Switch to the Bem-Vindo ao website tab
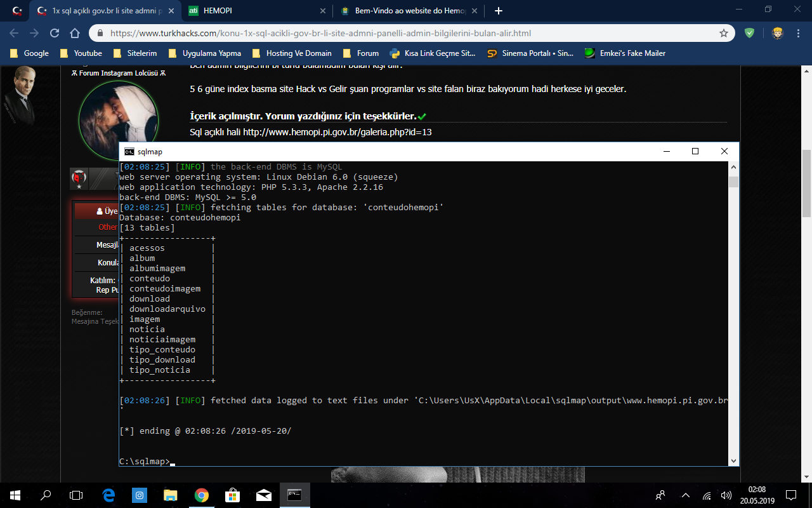812x508 pixels. point(410,11)
